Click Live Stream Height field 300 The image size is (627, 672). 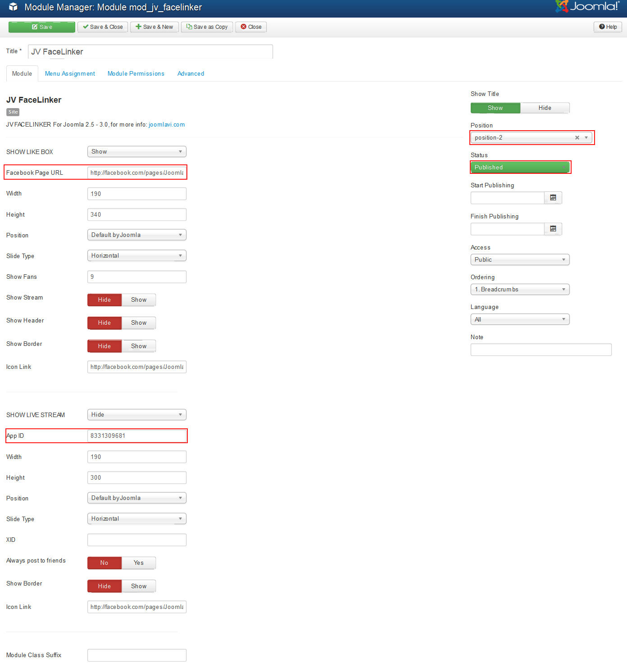click(137, 478)
